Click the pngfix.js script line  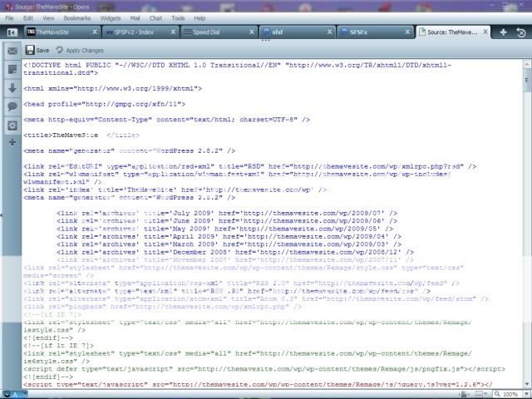point(264,369)
